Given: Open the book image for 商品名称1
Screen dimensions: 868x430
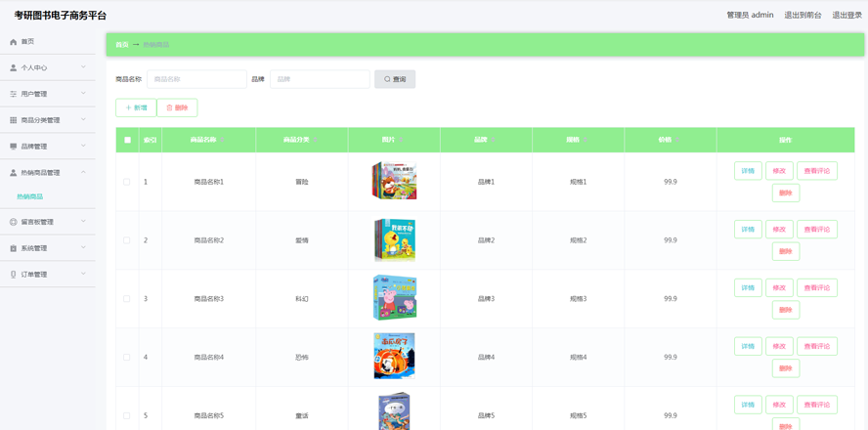Looking at the screenshot, I should [x=394, y=181].
